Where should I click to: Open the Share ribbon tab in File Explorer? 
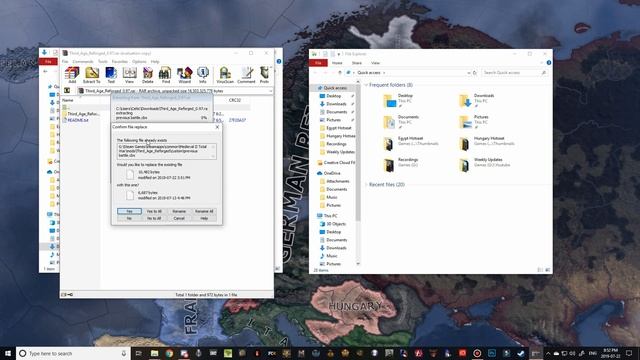tap(357, 63)
